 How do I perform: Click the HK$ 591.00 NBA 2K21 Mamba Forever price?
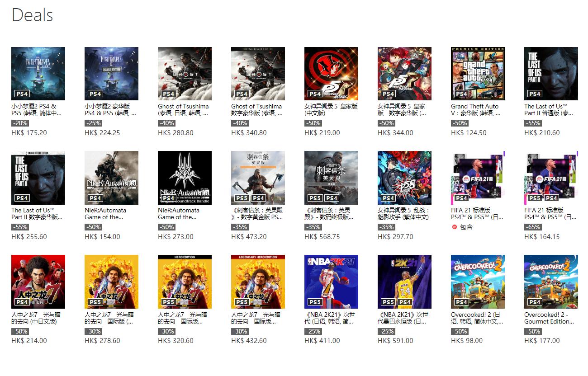click(x=395, y=341)
